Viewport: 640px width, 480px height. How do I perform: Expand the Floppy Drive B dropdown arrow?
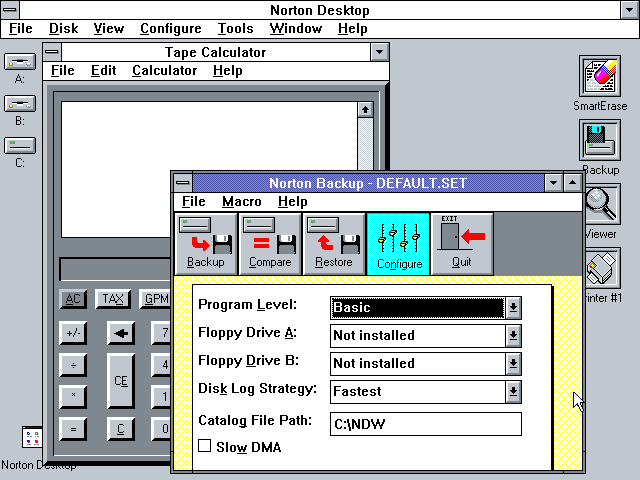pyautogui.click(x=513, y=363)
